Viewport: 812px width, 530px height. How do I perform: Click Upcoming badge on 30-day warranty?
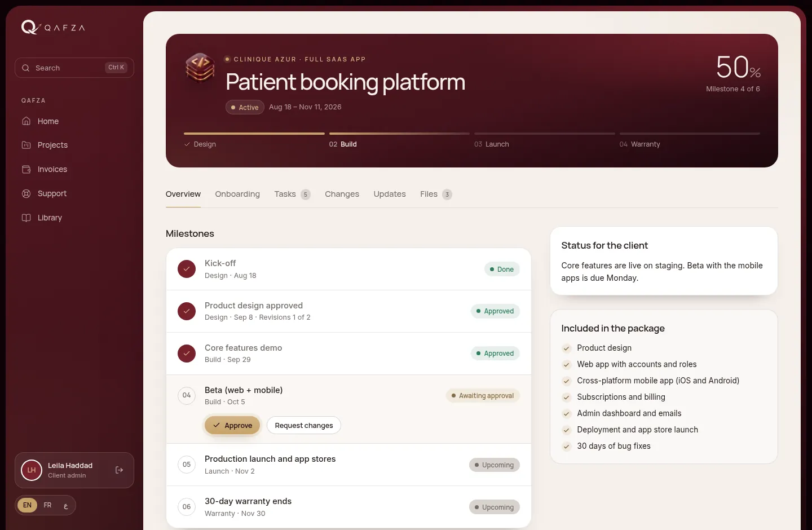coord(495,507)
